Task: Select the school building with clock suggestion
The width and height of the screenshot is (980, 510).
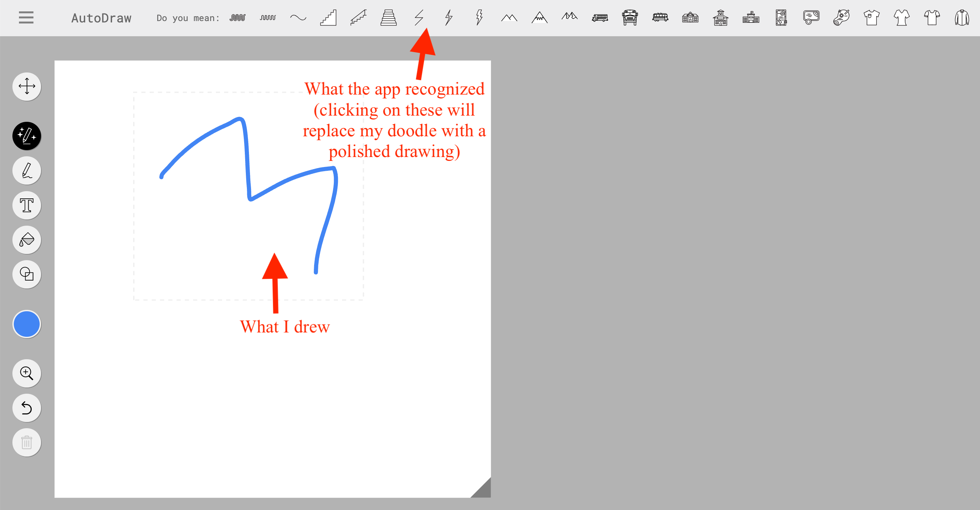Action: click(690, 18)
